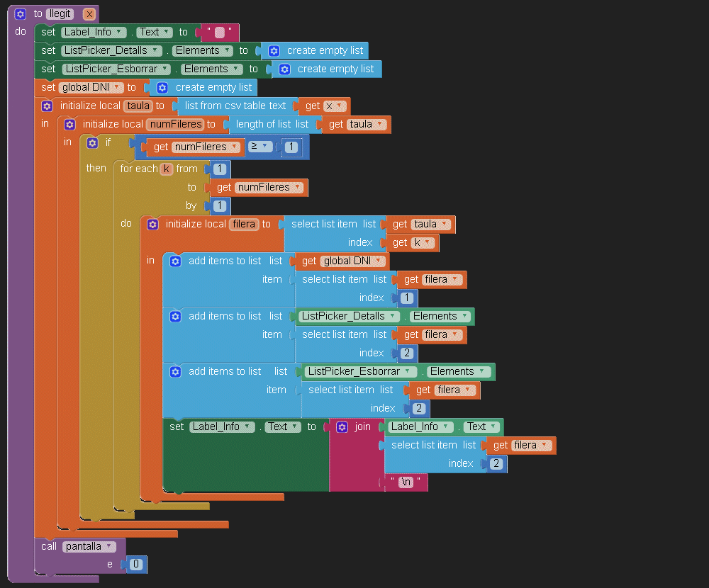Viewport: 709px width, 588px height.
Task: Open the get k variable dropdown
Action: tap(423, 243)
